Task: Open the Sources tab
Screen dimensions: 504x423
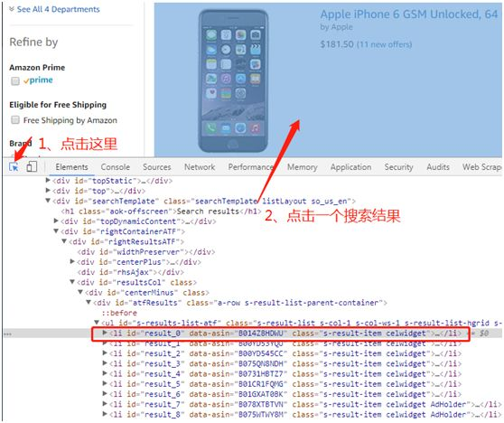Action: point(157,167)
